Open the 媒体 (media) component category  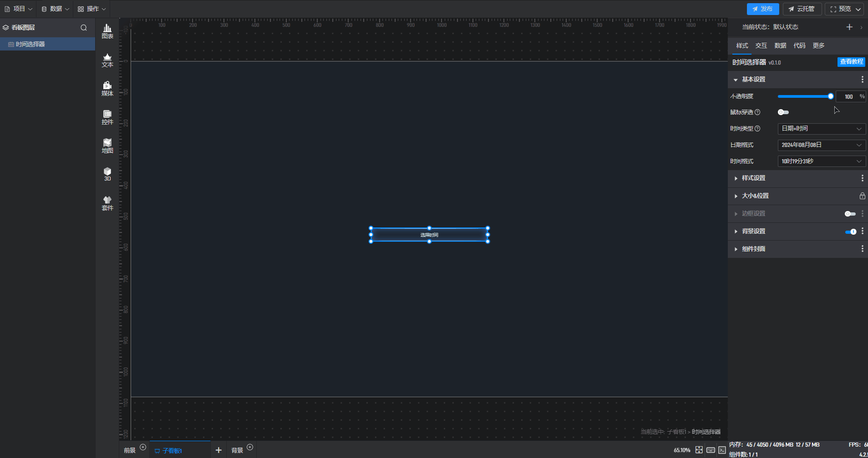click(x=107, y=89)
